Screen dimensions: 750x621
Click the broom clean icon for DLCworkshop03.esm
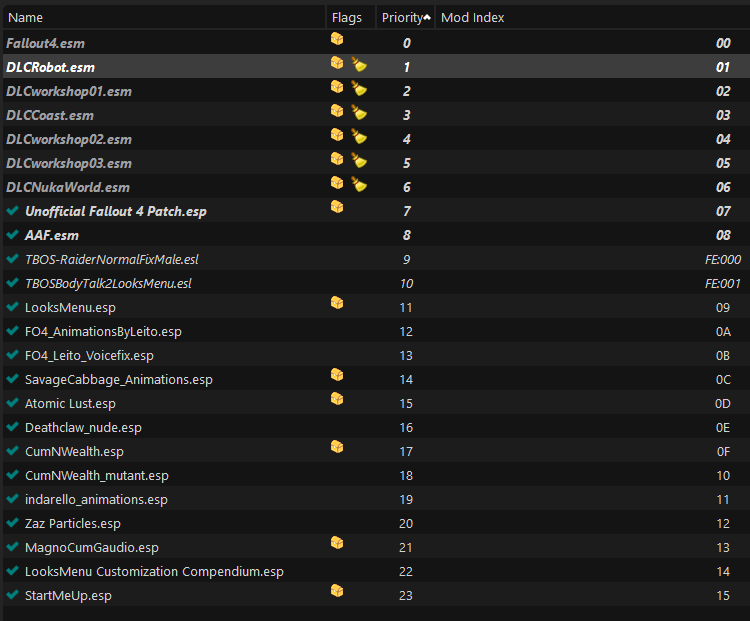pyautogui.click(x=359, y=160)
